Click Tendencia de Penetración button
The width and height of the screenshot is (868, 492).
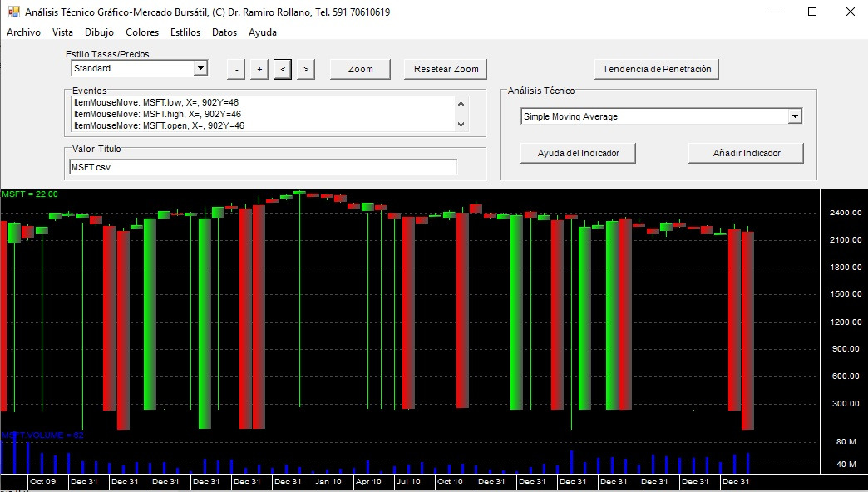657,69
